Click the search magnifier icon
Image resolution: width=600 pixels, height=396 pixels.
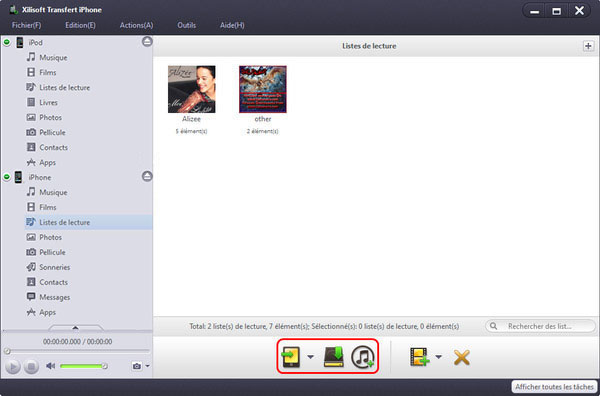(x=494, y=326)
